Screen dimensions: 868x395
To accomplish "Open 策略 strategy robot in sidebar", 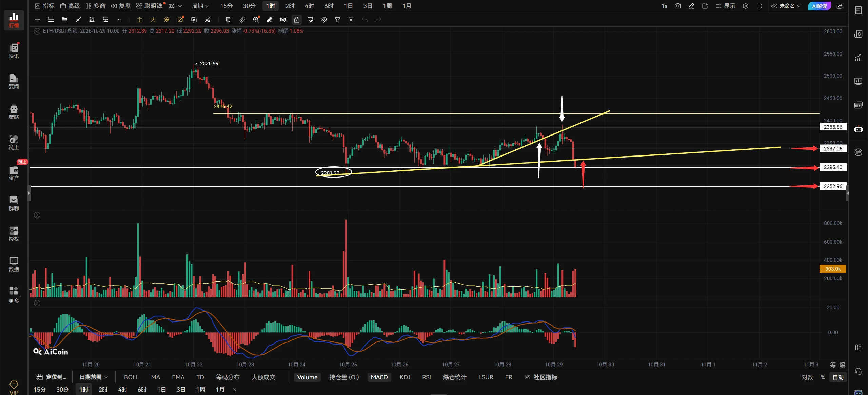I will pyautogui.click(x=14, y=112).
